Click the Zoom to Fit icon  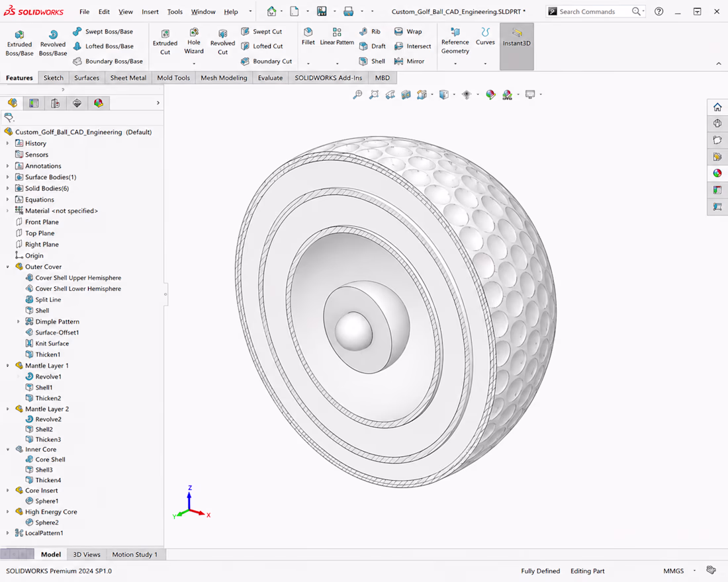tap(357, 95)
